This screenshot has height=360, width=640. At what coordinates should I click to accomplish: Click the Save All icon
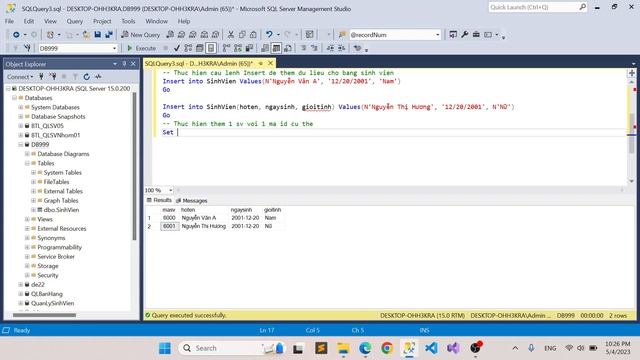(x=109, y=35)
